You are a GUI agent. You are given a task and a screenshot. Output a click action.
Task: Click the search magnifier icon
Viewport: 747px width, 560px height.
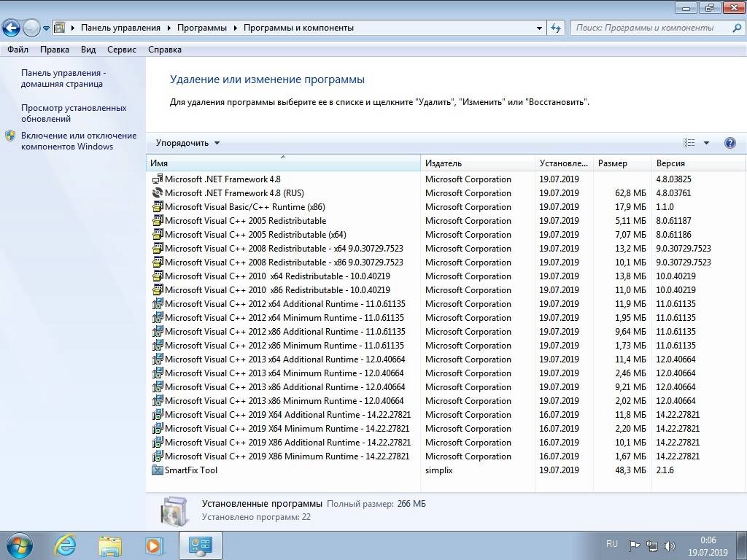coord(737,28)
